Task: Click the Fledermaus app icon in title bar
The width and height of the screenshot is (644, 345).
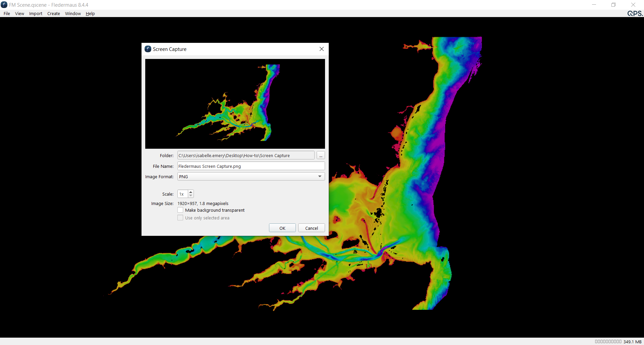Action: [x=4, y=5]
